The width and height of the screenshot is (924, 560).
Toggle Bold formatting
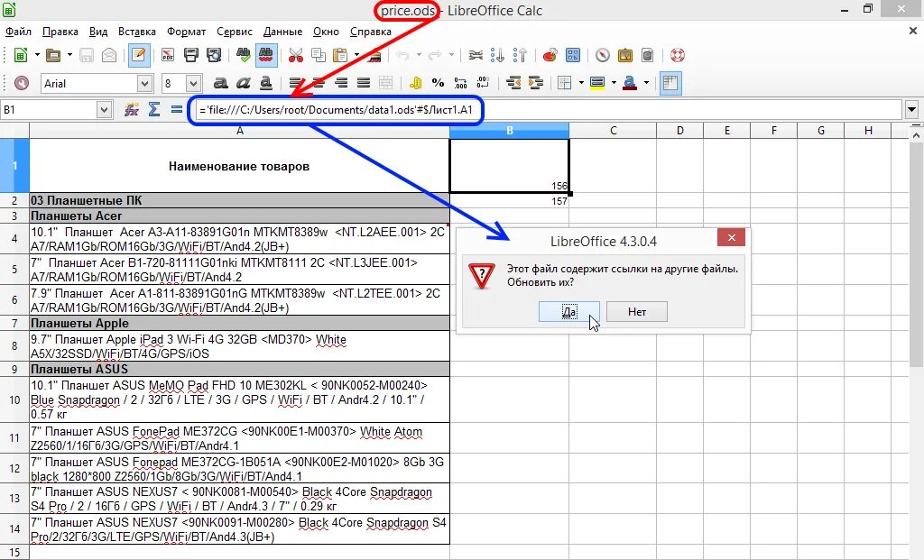pos(220,83)
